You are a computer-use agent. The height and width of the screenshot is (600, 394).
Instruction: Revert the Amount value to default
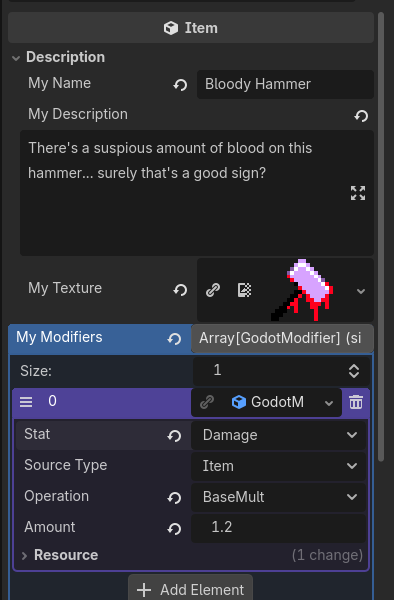pyautogui.click(x=174, y=528)
